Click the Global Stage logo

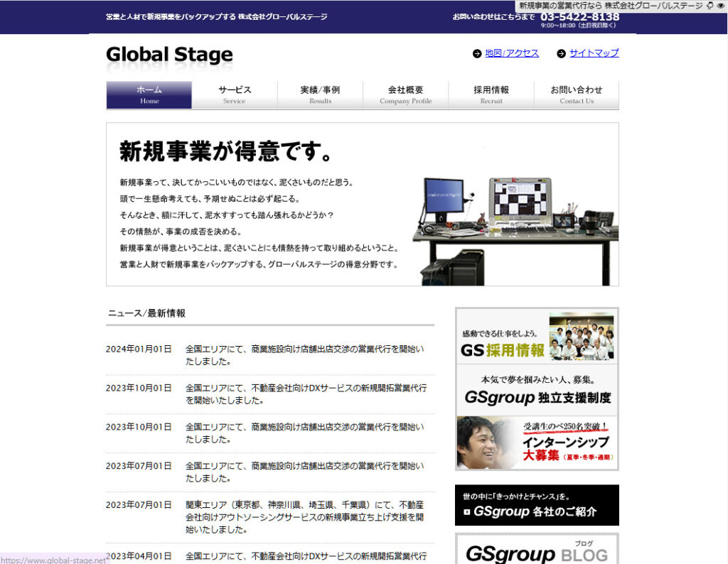click(169, 55)
